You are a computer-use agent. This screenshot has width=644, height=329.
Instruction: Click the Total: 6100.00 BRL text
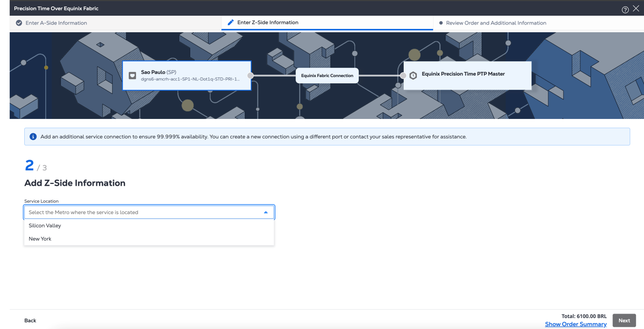[x=584, y=316]
